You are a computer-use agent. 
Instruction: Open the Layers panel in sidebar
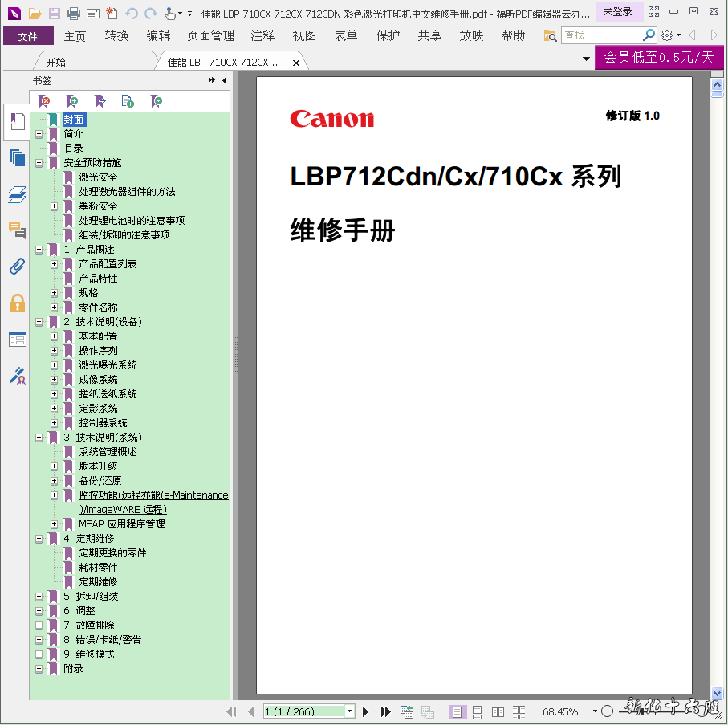pyautogui.click(x=17, y=194)
